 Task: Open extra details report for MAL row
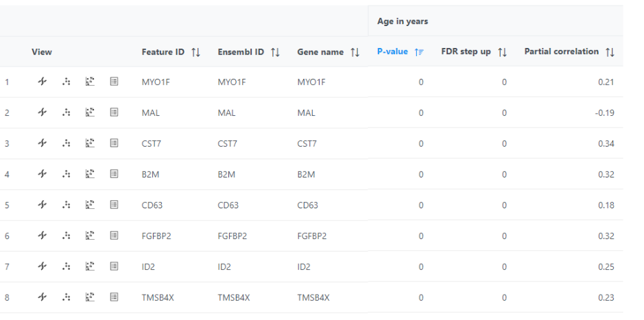click(114, 112)
